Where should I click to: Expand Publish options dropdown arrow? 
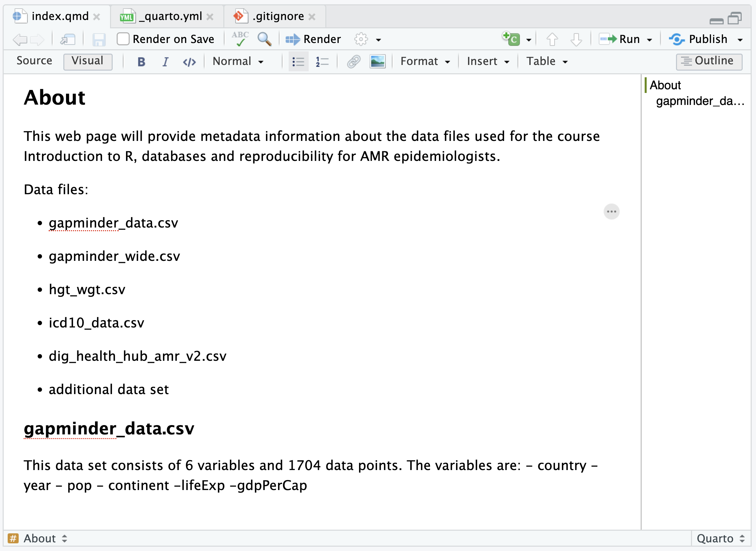coord(740,40)
